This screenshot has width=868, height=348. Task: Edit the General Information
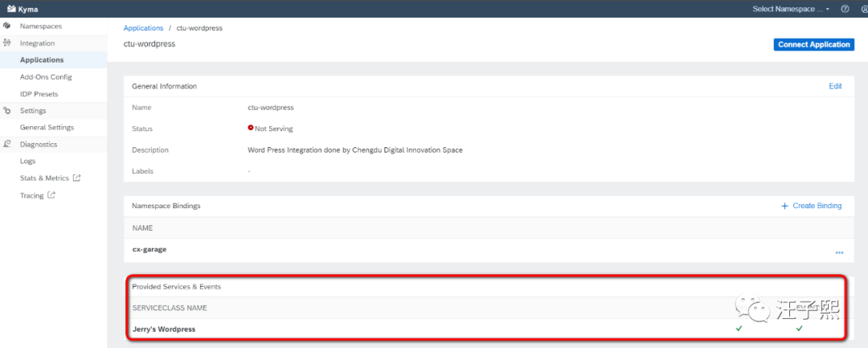(835, 86)
